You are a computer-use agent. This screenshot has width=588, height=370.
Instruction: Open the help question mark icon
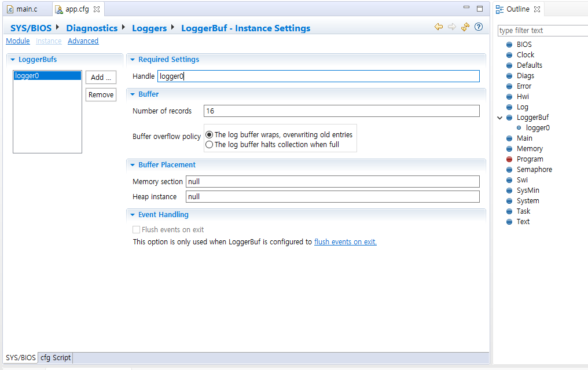pyautogui.click(x=479, y=27)
